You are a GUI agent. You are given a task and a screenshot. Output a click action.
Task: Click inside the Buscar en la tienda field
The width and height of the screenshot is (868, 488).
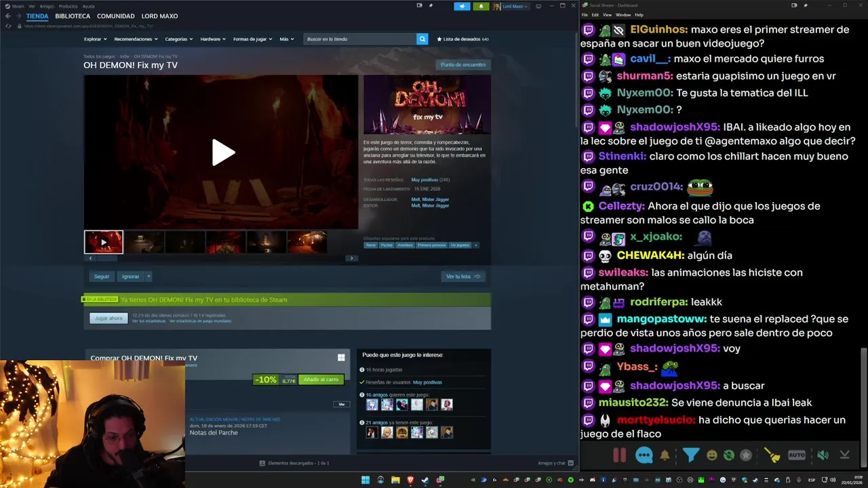[359, 39]
